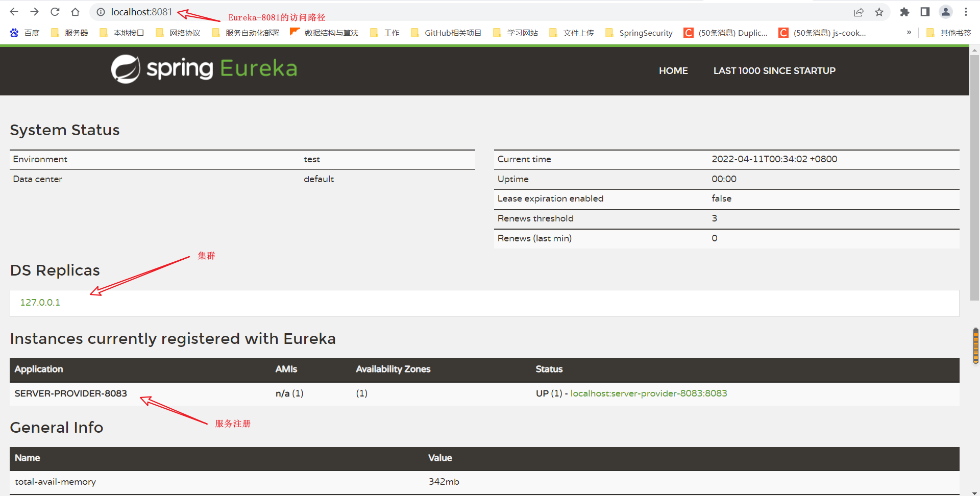Image resolution: width=980 pixels, height=496 pixels.
Task: Click the Application column header
Action: click(x=39, y=369)
